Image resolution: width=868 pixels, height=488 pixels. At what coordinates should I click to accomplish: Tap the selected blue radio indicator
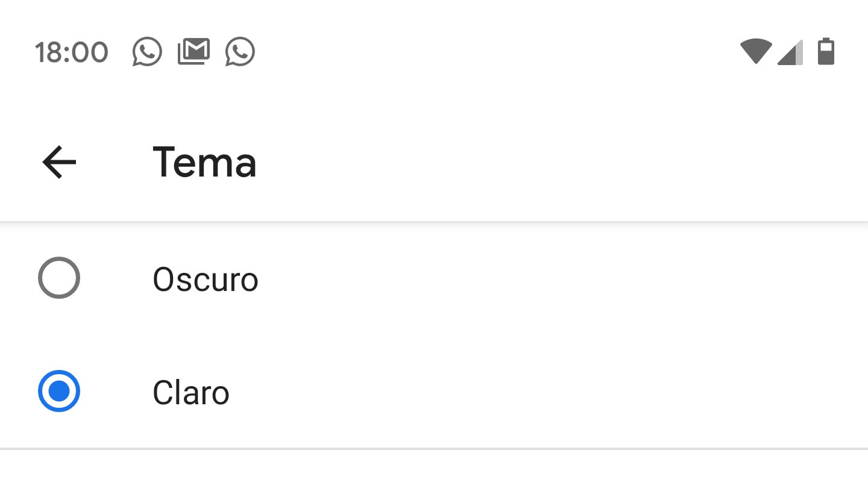click(58, 391)
